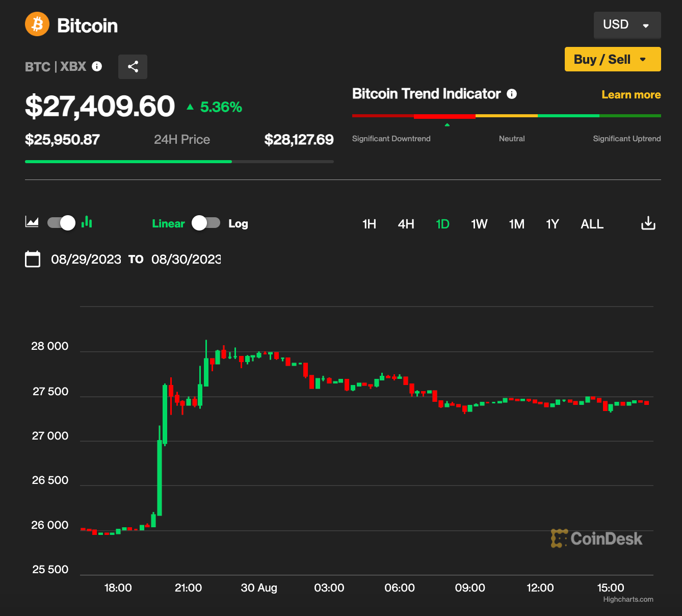Edit the start date 08/29/2023

point(86,259)
